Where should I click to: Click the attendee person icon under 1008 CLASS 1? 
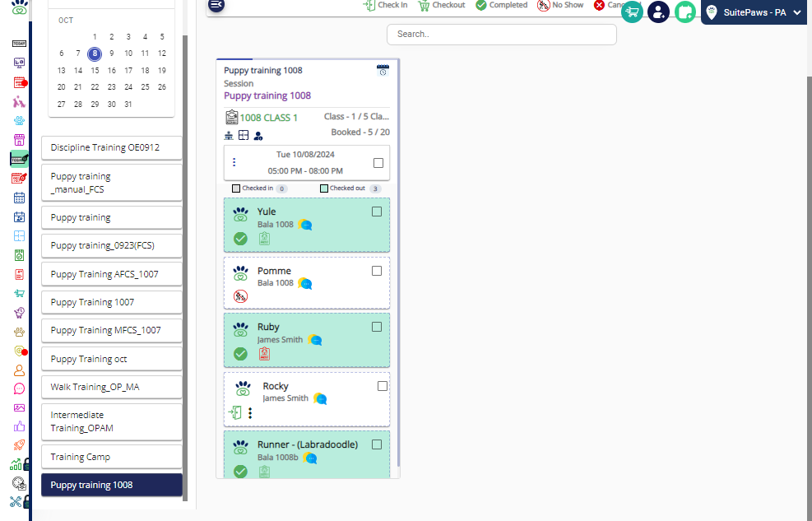(x=258, y=136)
